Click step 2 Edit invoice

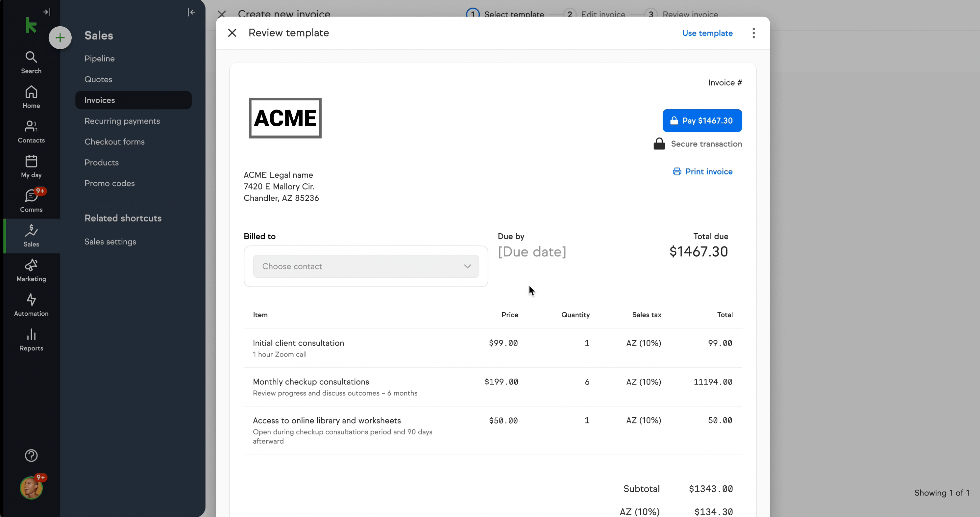click(594, 14)
